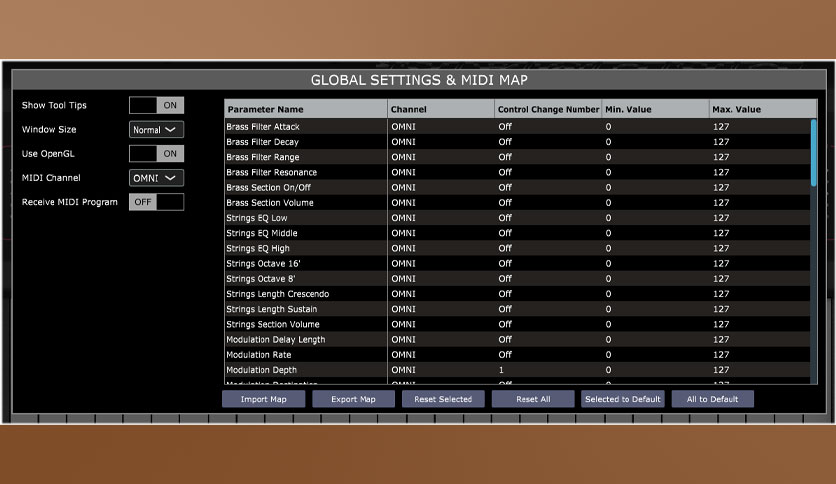This screenshot has width=836, height=484.
Task: Click the Reset Selected button
Action: [x=443, y=399]
